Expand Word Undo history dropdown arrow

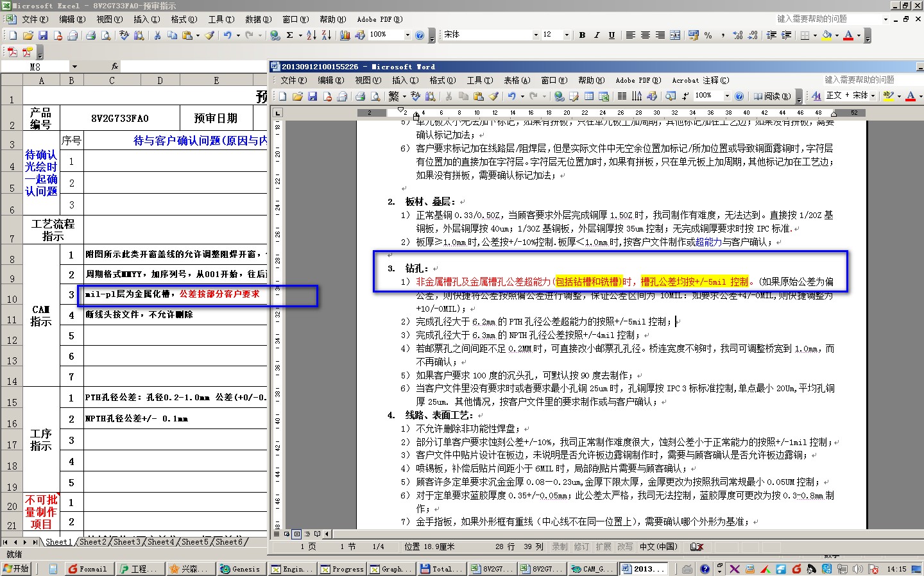522,96
